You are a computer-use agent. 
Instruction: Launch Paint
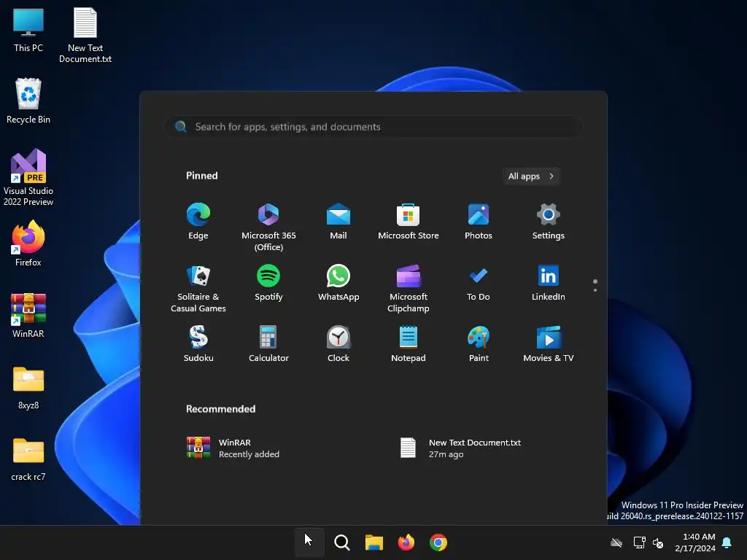click(x=479, y=344)
